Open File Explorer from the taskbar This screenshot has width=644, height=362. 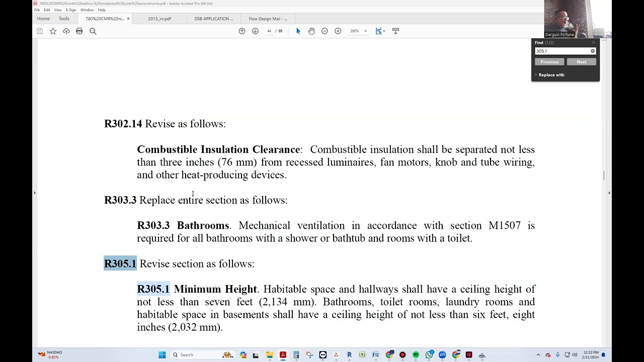[x=270, y=355]
